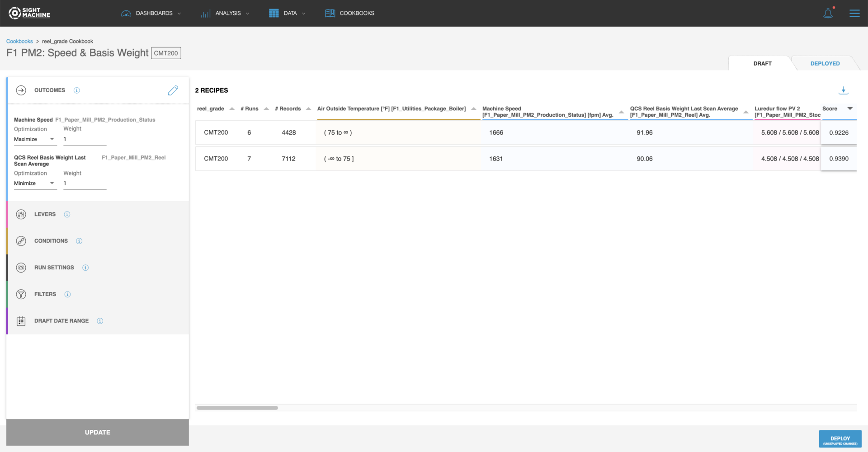Sort by Score column arrow
This screenshot has width=868, height=452.
pyautogui.click(x=850, y=108)
